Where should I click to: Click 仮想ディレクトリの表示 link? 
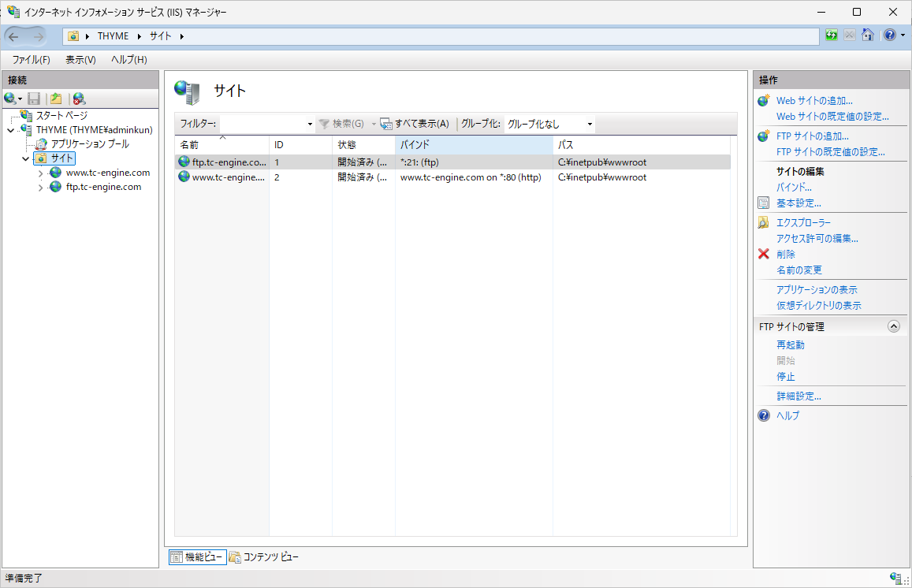pyautogui.click(x=818, y=305)
